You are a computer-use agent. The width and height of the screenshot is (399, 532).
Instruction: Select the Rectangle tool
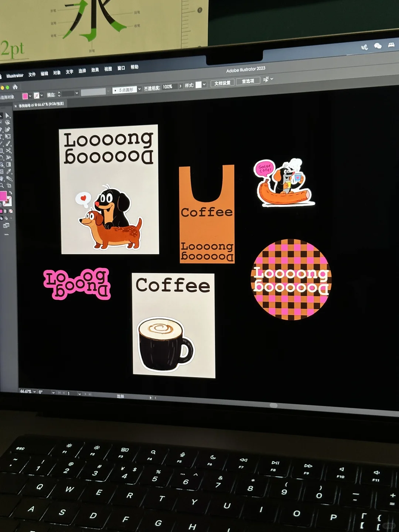click(x=1, y=151)
